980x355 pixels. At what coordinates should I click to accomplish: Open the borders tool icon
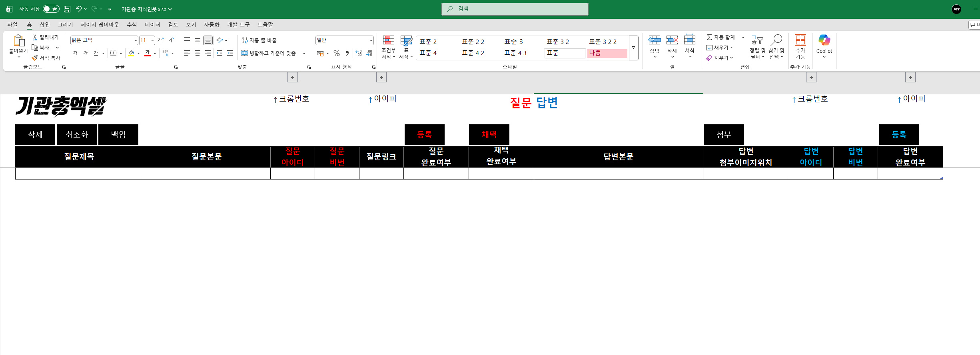coord(114,53)
